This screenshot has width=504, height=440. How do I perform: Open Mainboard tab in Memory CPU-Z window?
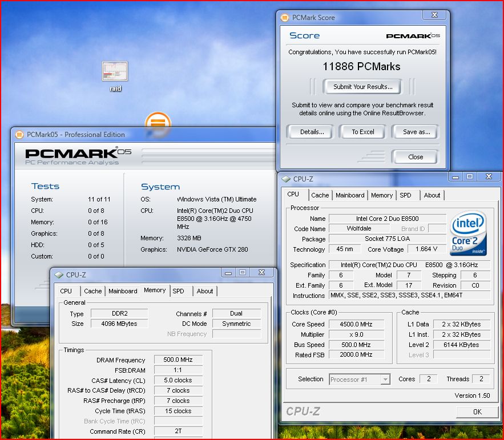coord(123,291)
